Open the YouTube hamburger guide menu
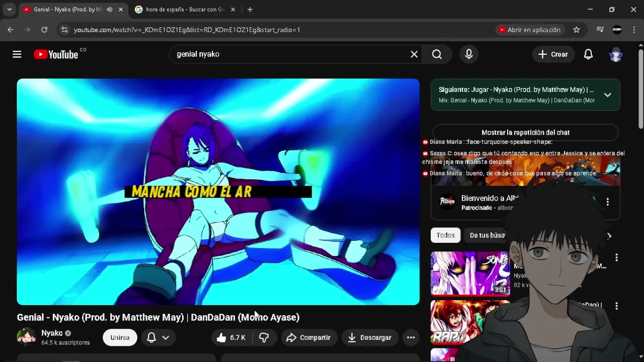Viewport: 644px width, 362px height. 17,54
